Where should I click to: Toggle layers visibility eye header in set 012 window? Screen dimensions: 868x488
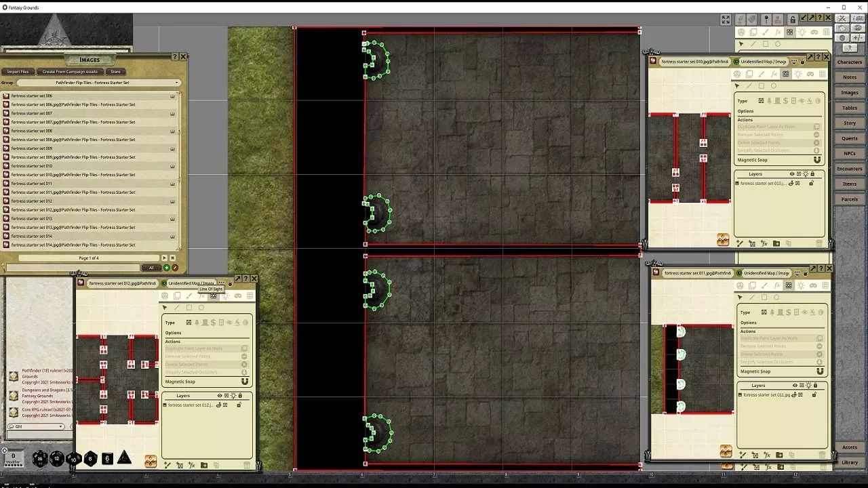tap(220, 396)
